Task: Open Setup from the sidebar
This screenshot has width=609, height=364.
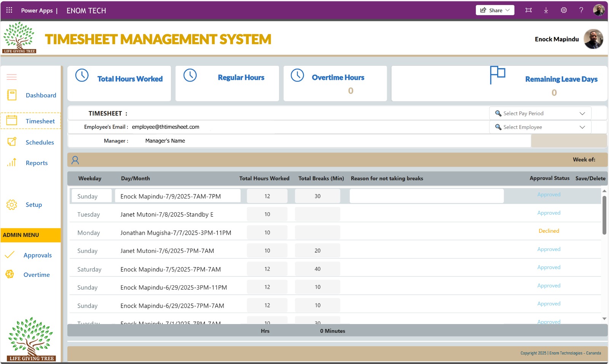Action: [x=33, y=205]
